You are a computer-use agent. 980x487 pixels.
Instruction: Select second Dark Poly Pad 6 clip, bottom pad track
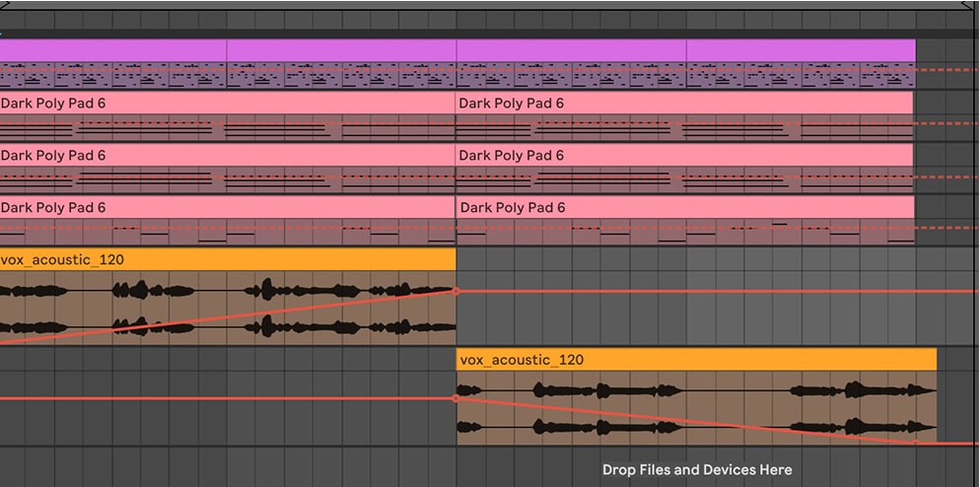(x=685, y=207)
